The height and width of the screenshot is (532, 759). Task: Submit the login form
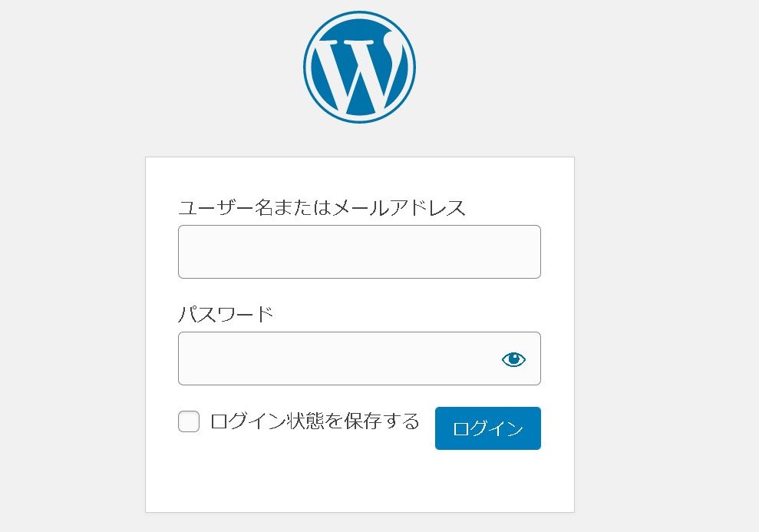[x=487, y=428]
